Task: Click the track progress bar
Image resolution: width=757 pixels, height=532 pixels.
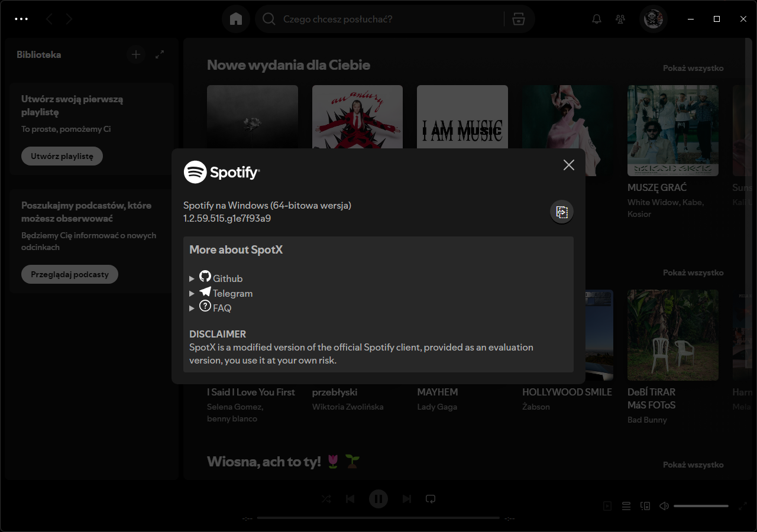Action: 378,518
